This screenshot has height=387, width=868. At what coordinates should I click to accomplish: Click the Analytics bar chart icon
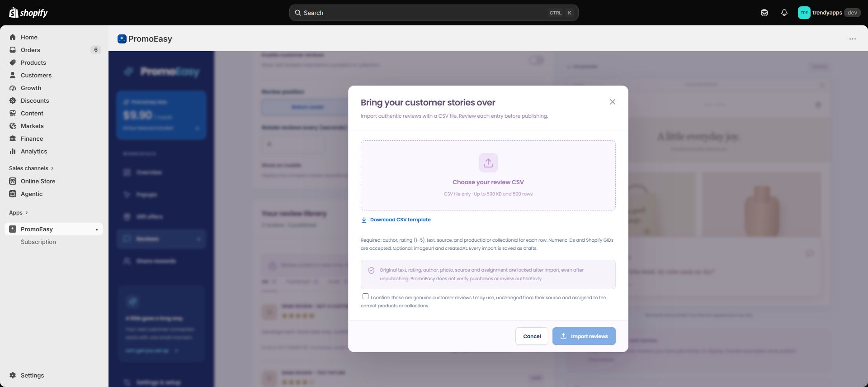click(x=13, y=151)
